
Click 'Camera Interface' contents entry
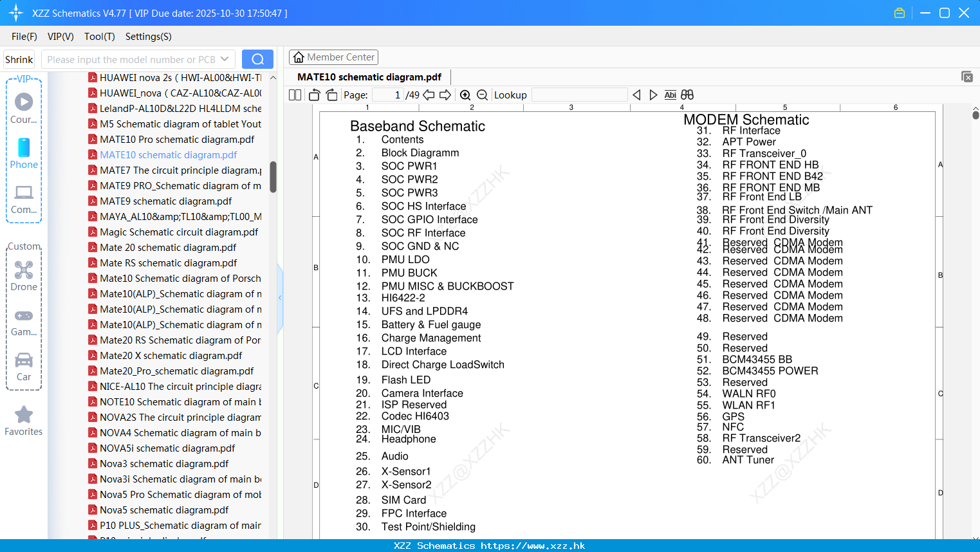point(422,393)
